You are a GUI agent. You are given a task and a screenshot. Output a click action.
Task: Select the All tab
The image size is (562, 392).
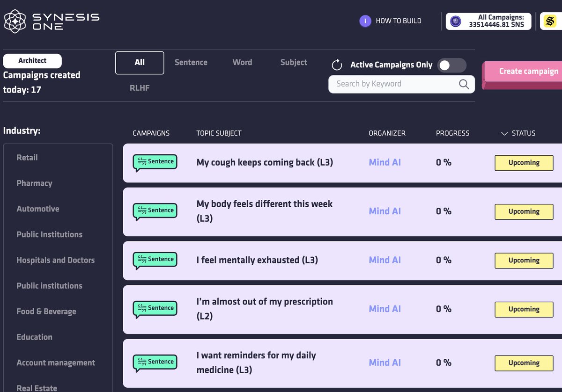point(140,63)
